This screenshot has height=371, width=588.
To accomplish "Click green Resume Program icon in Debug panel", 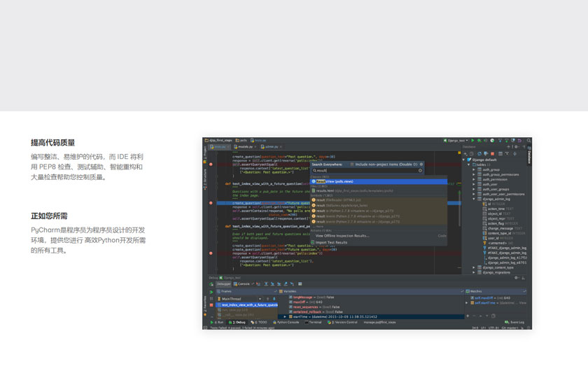I will click(x=211, y=292).
